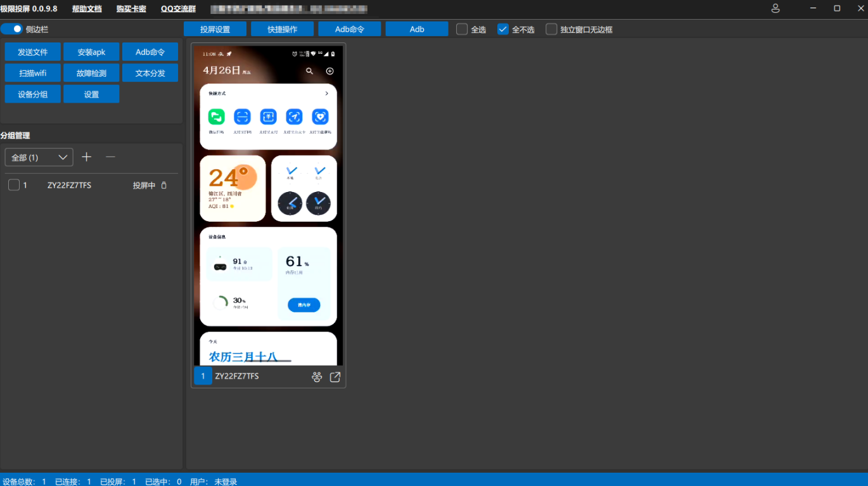Image resolution: width=868 pixels, height=486 pixels.
Task: Select the Adb tab in the top toolbar
Action: (x=417, y=29)
